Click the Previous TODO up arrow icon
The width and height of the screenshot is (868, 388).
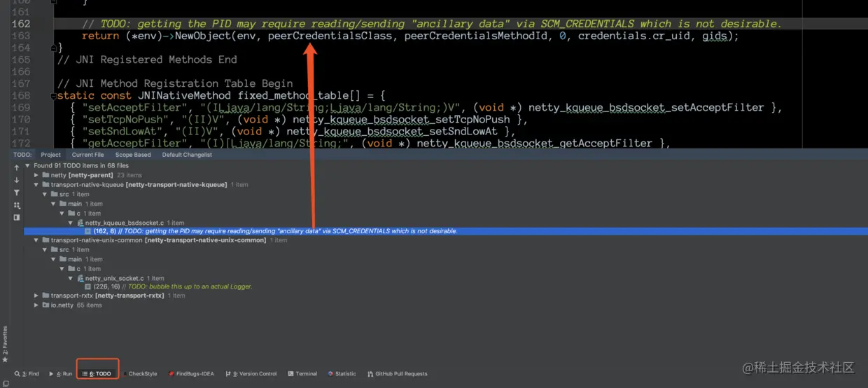click(x=17, y=168)
